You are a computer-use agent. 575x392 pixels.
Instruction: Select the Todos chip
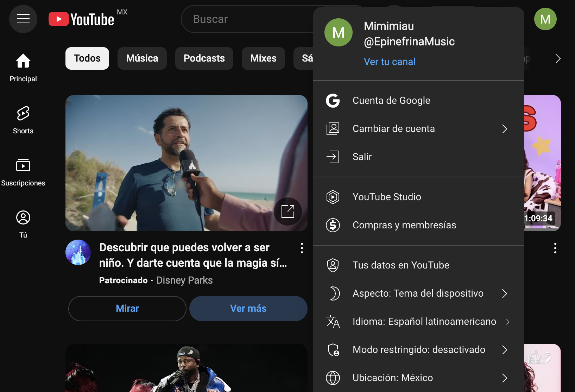[87, 58]
